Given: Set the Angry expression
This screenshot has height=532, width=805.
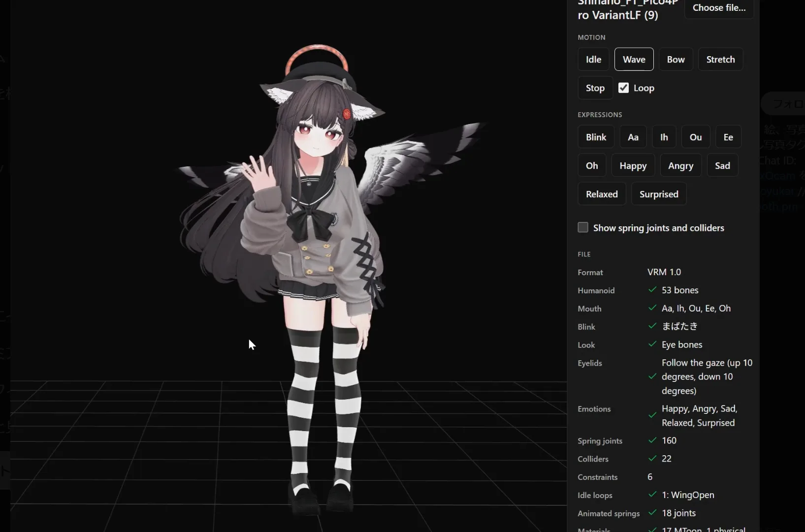Looking at the screenshot, I should (680, 165).
